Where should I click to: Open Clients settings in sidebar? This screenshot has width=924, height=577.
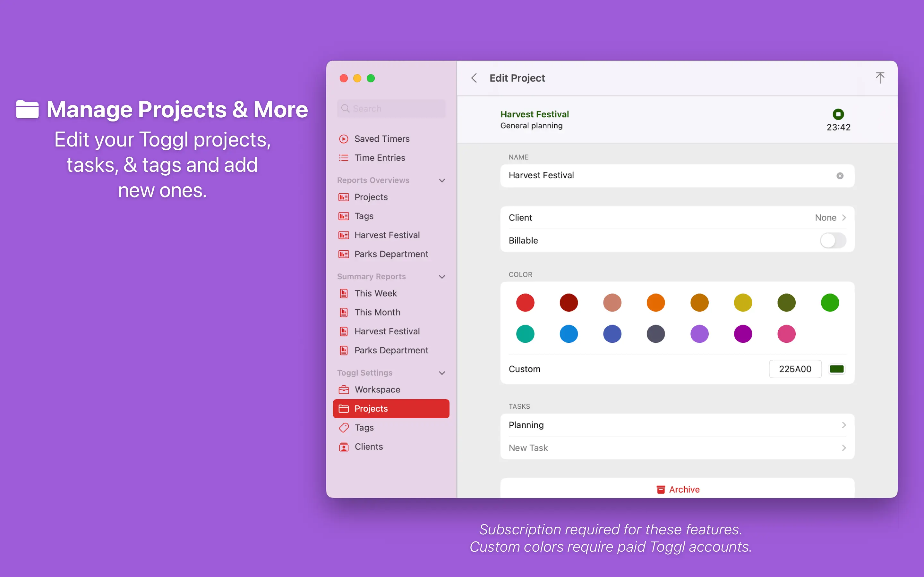(368, 447)
